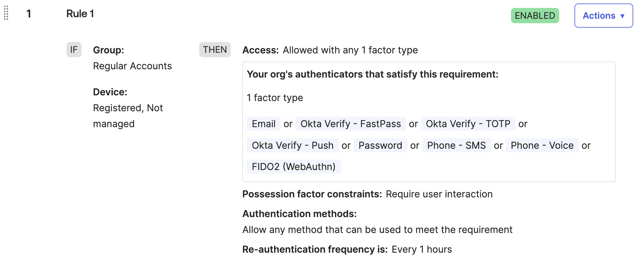This screenshot has width=644, height=260.
Task: Click the Require user interaction constraint text
Action: pyautogui.click(x=439, y=194)
